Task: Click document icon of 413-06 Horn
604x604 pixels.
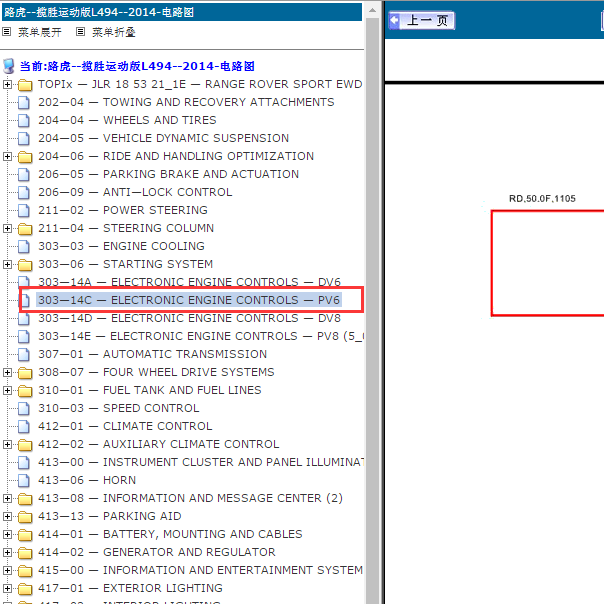Action: click(24, 481)
